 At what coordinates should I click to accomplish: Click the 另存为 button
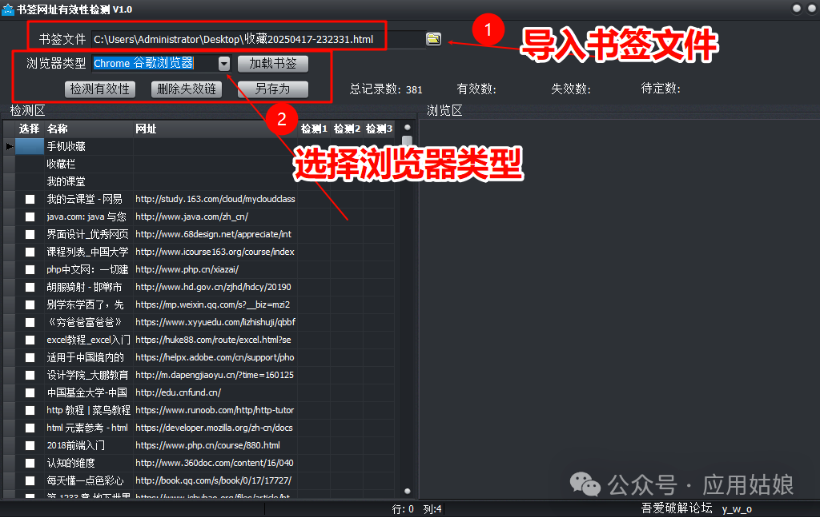pyautogui.click(x=272, y=89)
